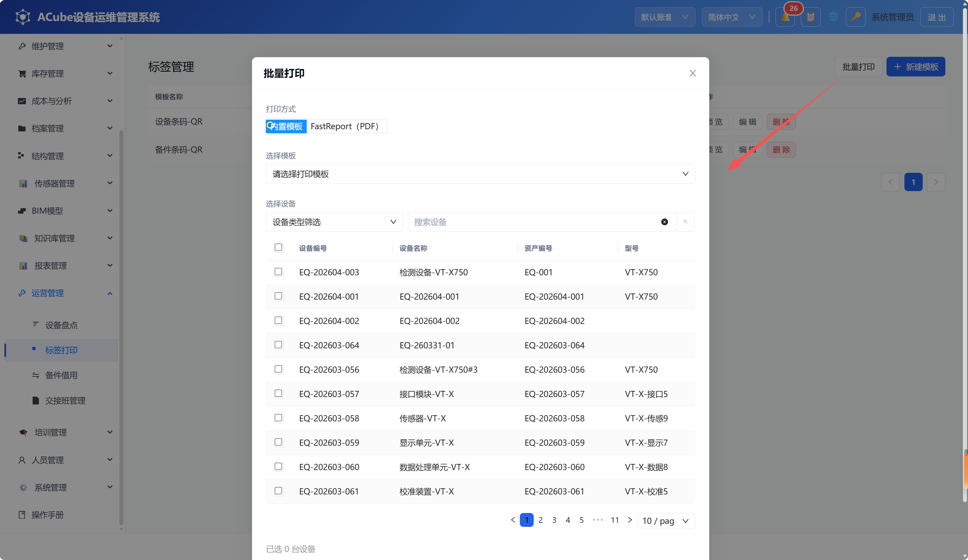This screenshot has width=968, height=560.
Task: Select device EQ-202604-002 checkbox
Action: 278,320
